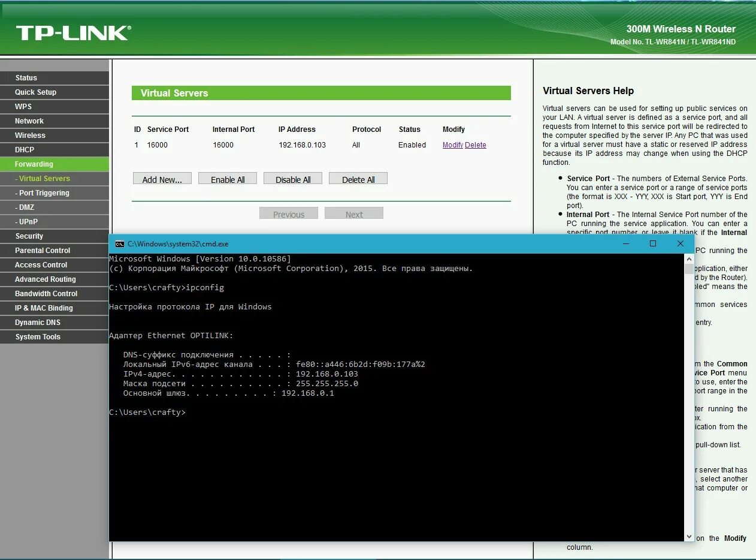
Task: Open the WPS settings page
Action: [x=23, y=106]
